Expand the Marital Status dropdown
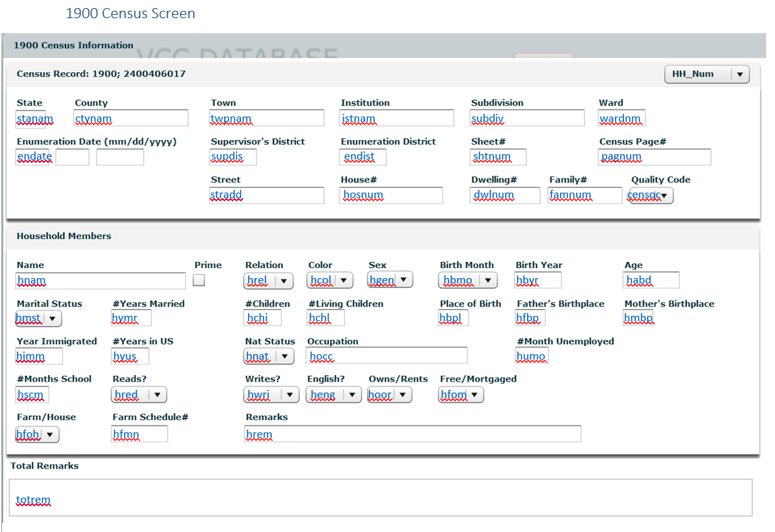The height and width of the screenshot is (532, 775). (x=39, y=319)
